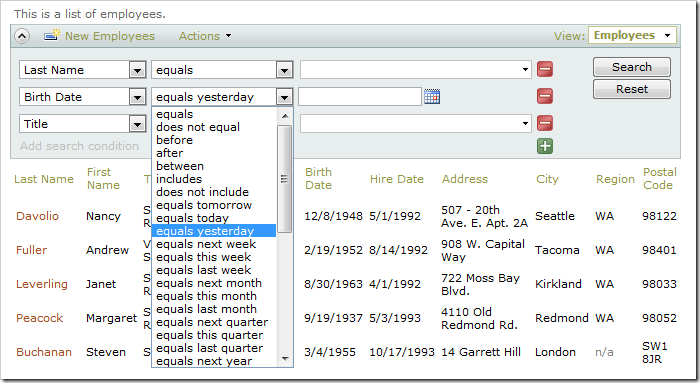Click hire date cell 10/17/1993
Screen dimensions: 700x383
point(402,352)
